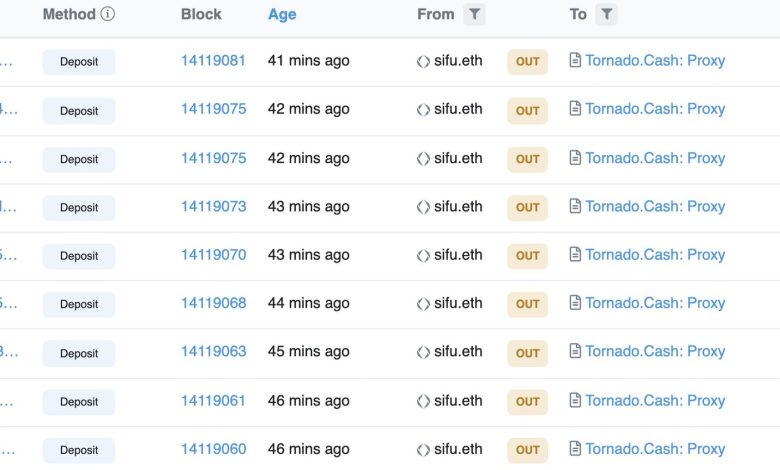This screenshot has width=780, height=470.
Task: Open the From column filter icon
Action: [474, 14]
